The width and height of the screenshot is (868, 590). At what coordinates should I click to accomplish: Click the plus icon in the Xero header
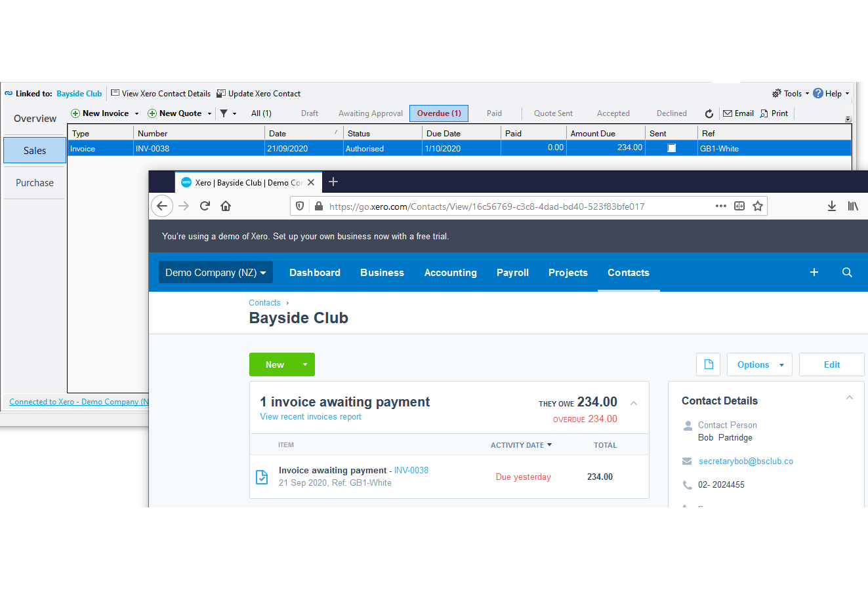[814, 272]
